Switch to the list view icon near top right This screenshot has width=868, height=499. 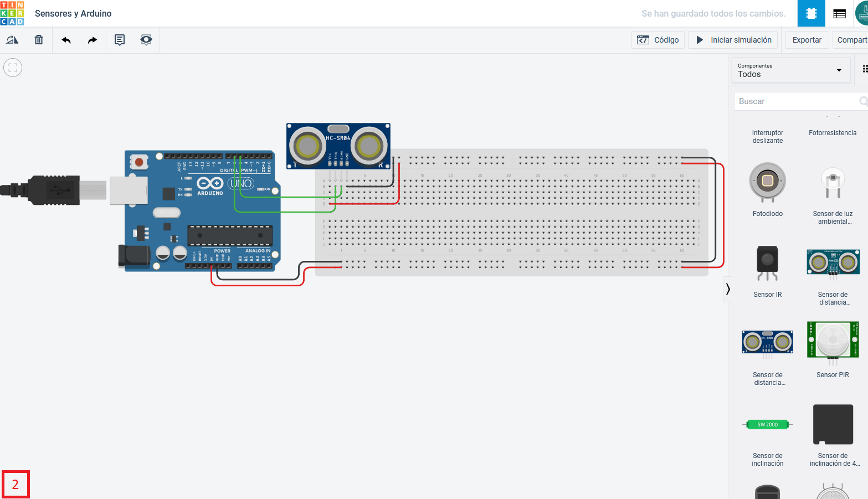839,13
